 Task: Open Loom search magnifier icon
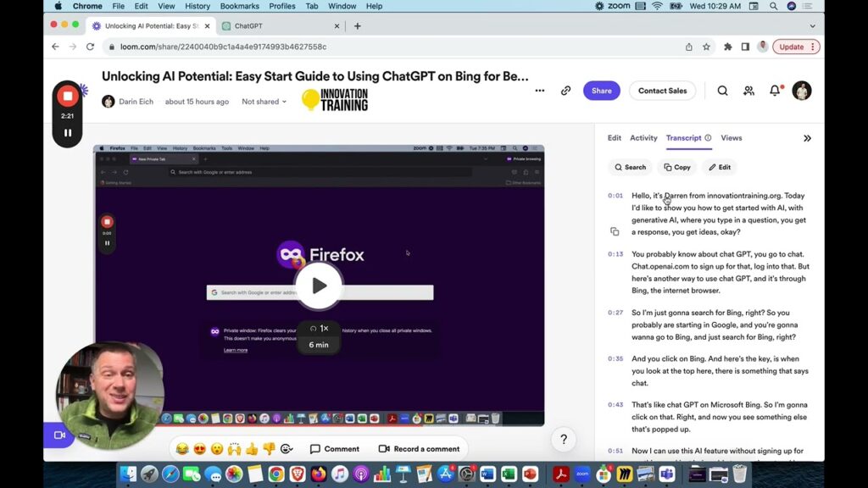[722, 91]
